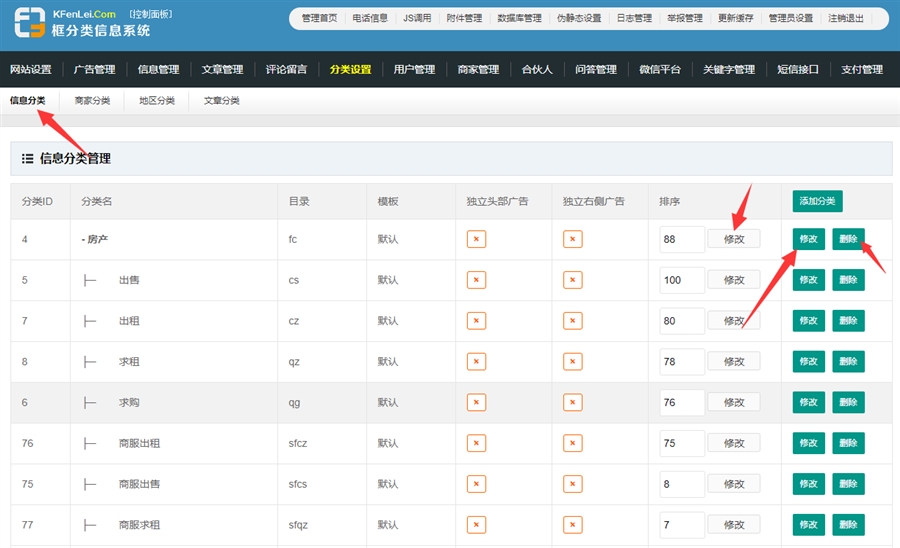Screen dimensions: 900x548
Task: Toggle 独立右侧广告 X icon for 出售
Action: pyautogui.click(x=572, y=280)
